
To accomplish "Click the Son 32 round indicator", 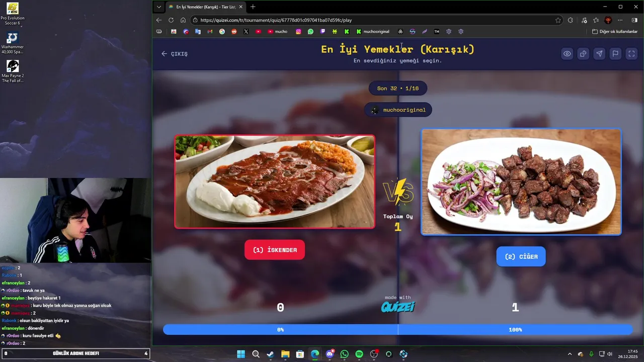I will coord(398,88).
